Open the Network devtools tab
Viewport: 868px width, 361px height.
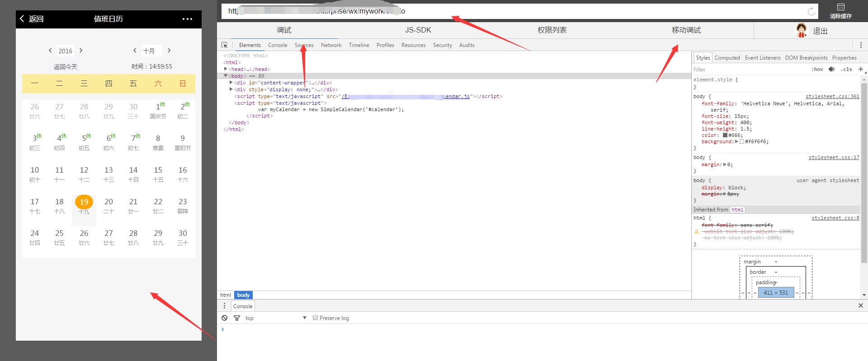[x=331, y=45]
